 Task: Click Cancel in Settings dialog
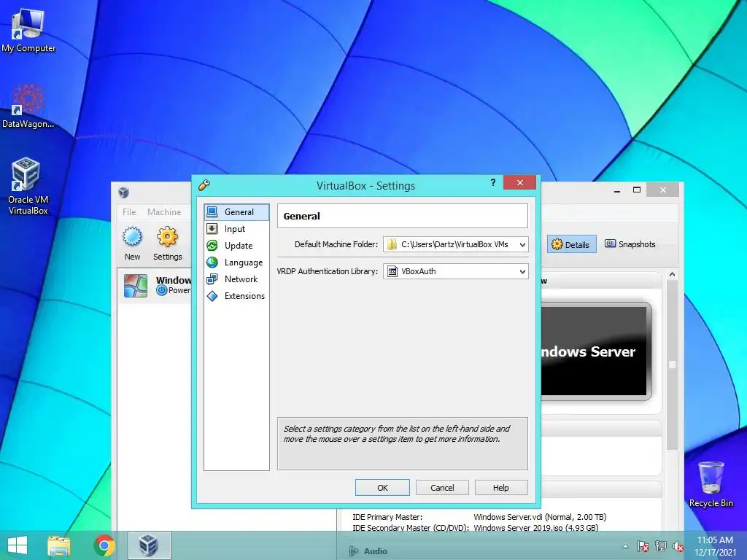pos(442,488)
